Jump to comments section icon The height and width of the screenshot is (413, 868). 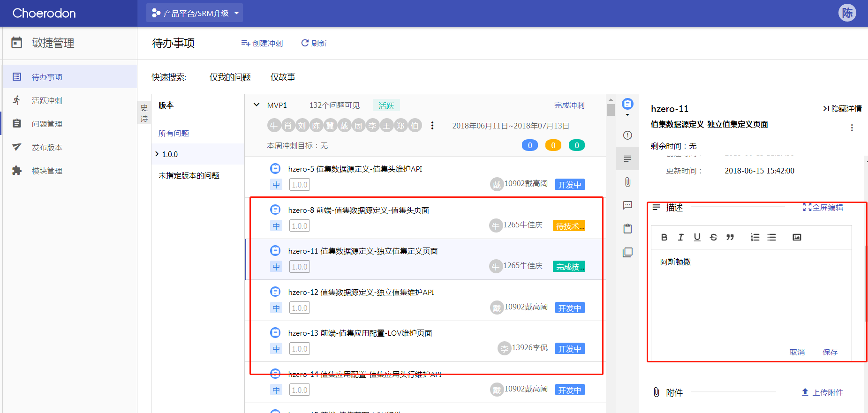(x=627, y=205)
